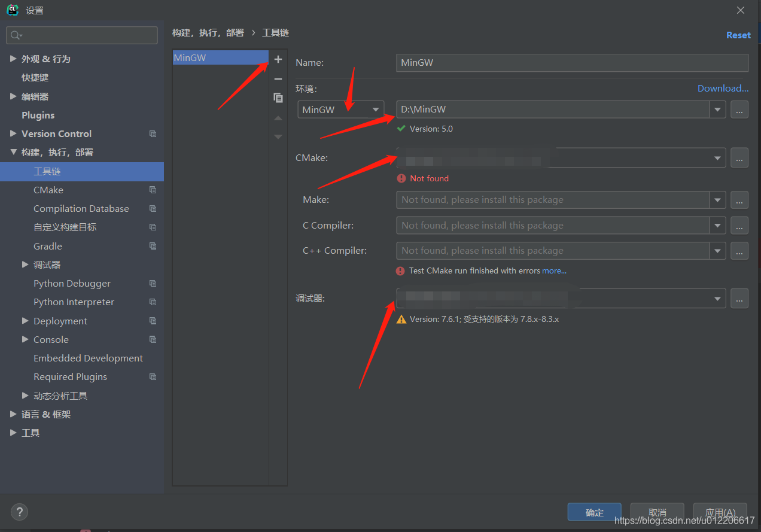Click the project-level icon beside Required Plugins
The image size is (761, 532).
(x=153, y=377)
